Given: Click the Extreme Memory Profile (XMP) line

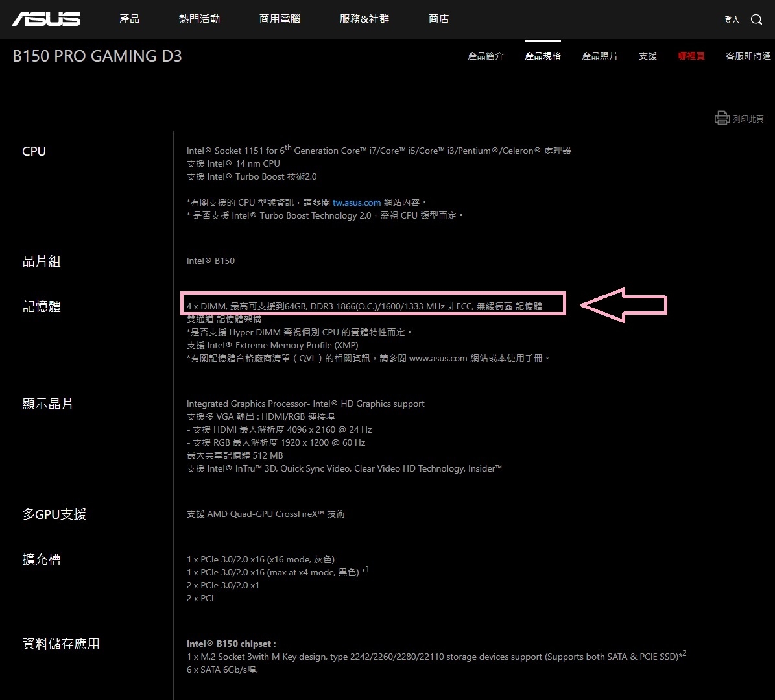Looking at the screenshot, I should [272, 346].
